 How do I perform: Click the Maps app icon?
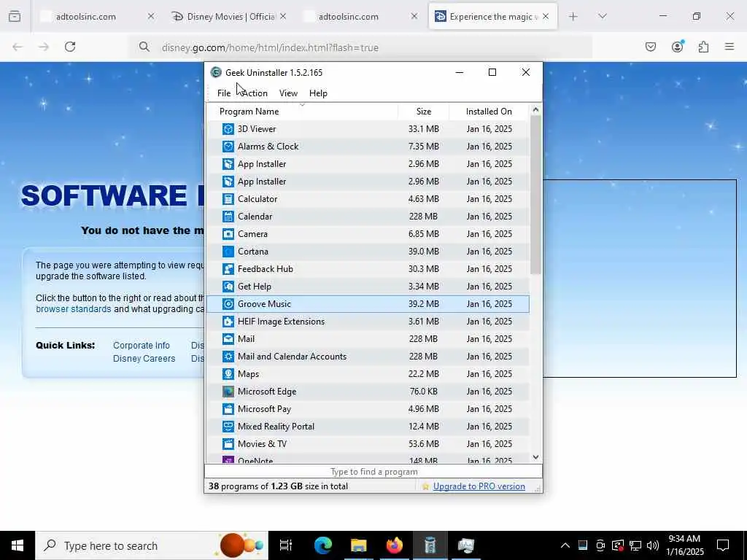point(228,374)
